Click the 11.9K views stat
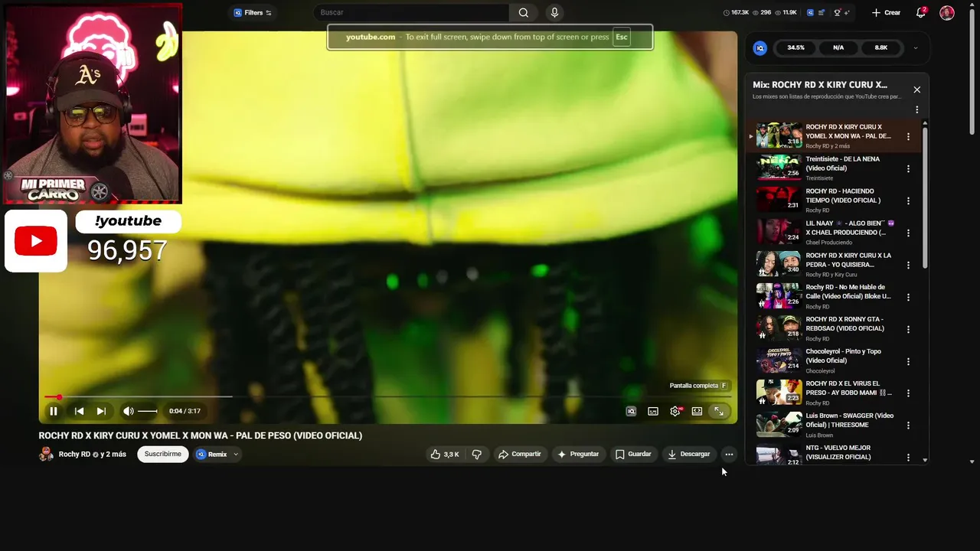The width and height of the screenshot is (980, 551). (786, 12)
